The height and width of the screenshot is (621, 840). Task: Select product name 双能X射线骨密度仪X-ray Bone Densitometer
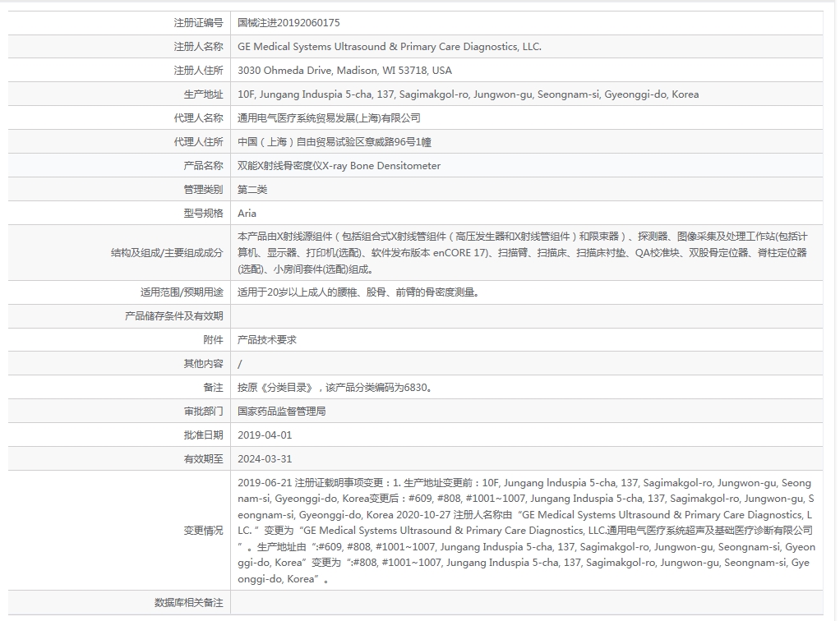(339, 165)
